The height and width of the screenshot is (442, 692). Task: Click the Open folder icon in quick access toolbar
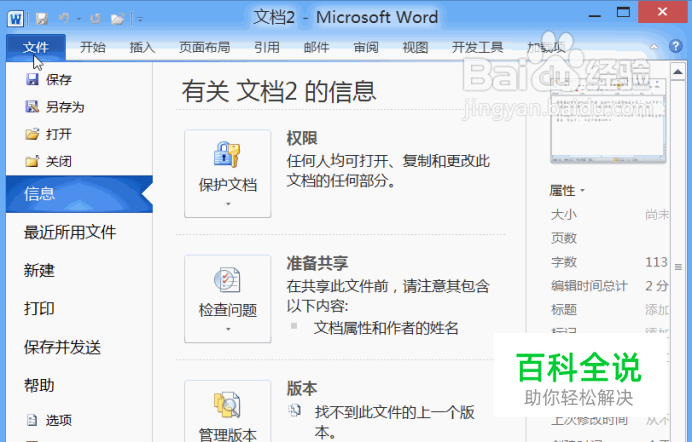[x=117, y=19]
